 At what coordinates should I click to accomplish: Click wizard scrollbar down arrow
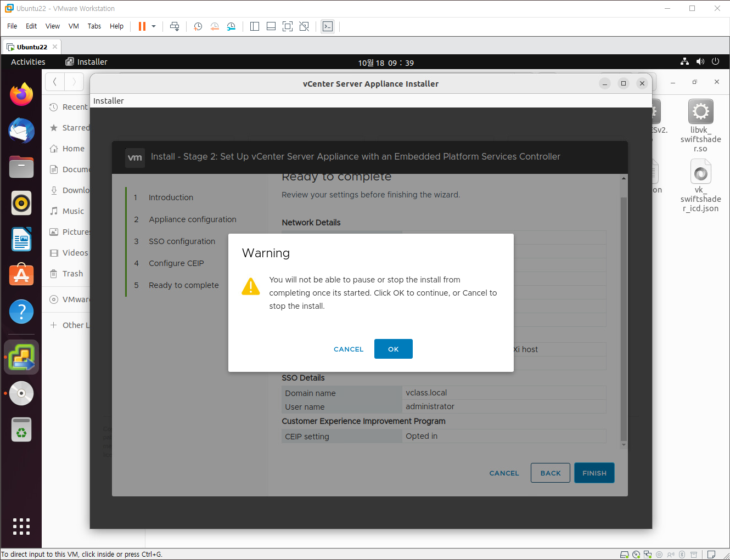(624, 445)
